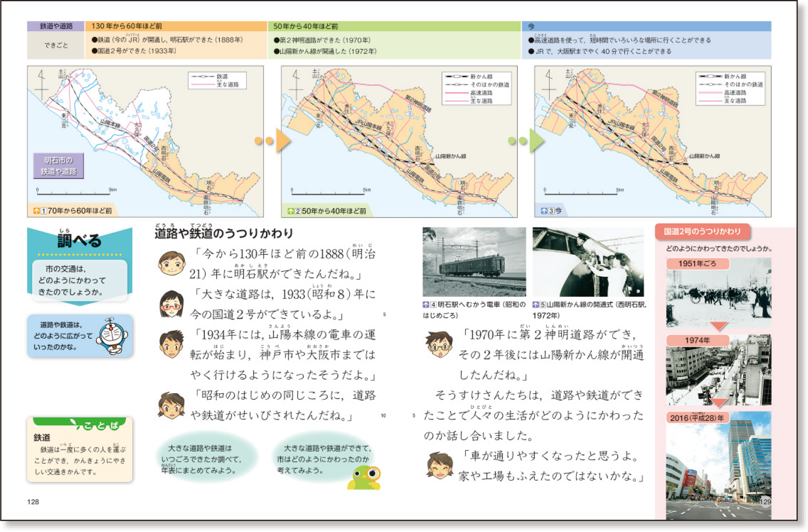The width and height of the screenshot is (808, 532).
Task: Click the purple 明石市の鉄道や道路 label
Action: (x=58, y=166)
